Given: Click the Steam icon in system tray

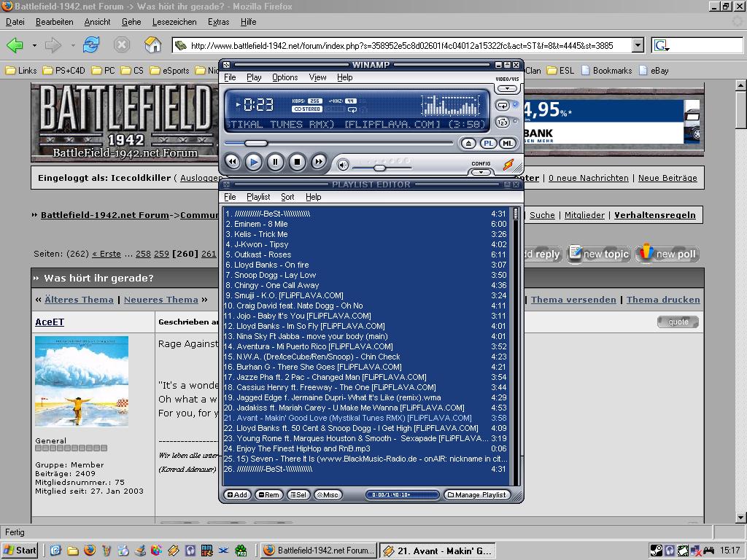Looking at the screenshot, I should pyautogui.click(x=656, y=551).
